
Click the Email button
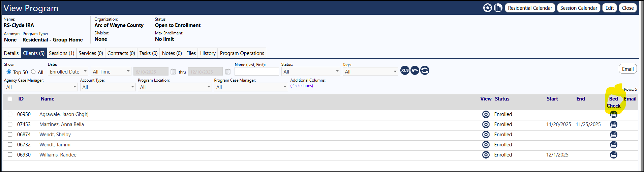tap(628, 69)
